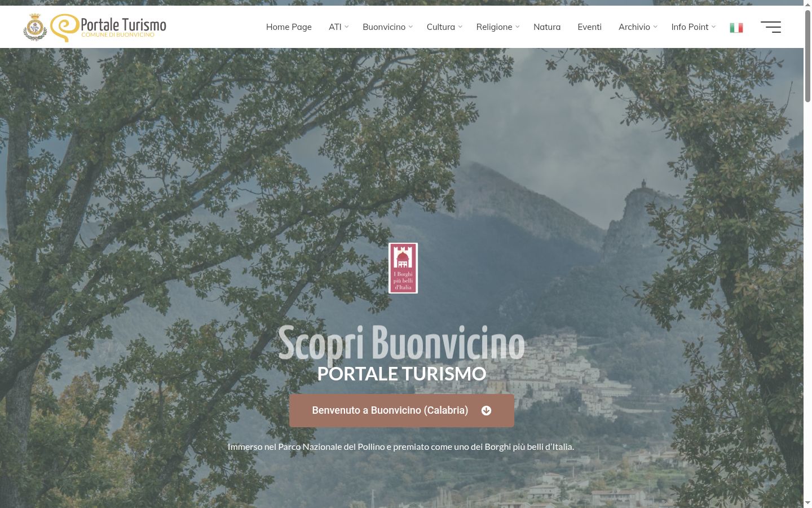Click the 'PORTALE TURISMO' hero subtitle
The image size is (812, 508).
[401, 374]
